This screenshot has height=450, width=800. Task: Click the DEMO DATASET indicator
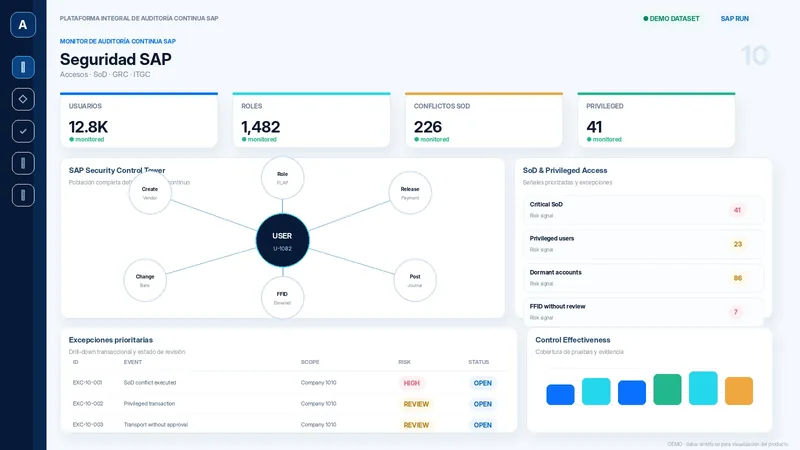tap(671, 18)
